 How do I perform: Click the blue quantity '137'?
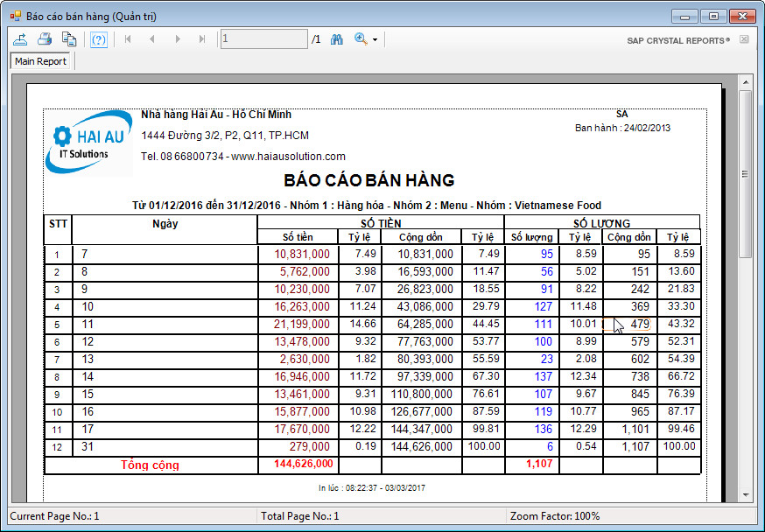[x=544, y=377]
